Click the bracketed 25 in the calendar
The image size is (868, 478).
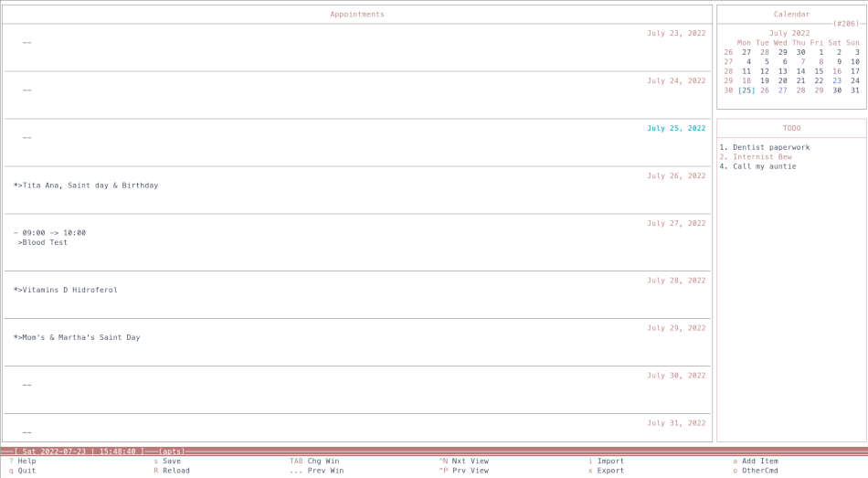pyautogui.click(x=746, y=90)
